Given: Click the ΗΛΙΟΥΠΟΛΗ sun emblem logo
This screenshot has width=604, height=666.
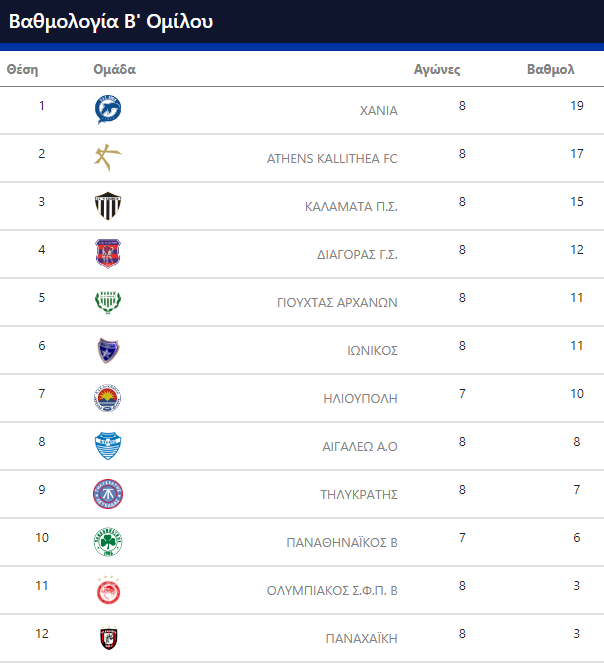Looking at the screenshot, I should click(x=108, y=398).
